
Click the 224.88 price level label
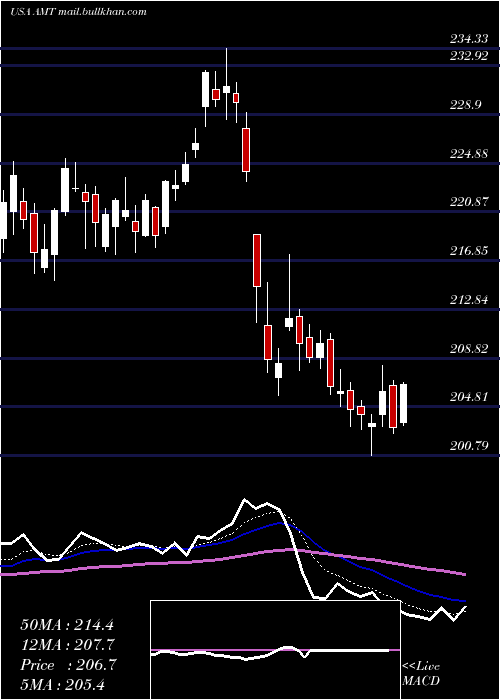pos(469,154)
